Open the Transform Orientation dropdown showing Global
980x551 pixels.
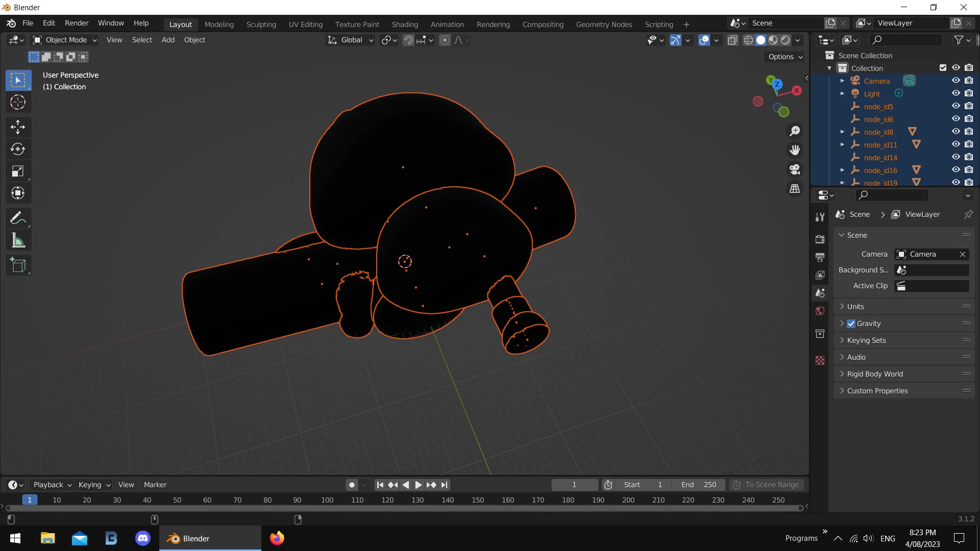pyautogui.click(x=350, y=40)
